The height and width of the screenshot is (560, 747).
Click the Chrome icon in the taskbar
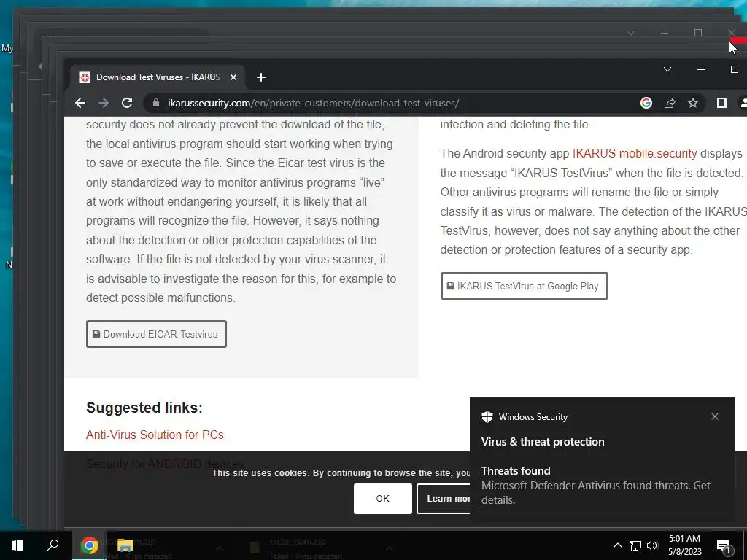pos(89,545)
